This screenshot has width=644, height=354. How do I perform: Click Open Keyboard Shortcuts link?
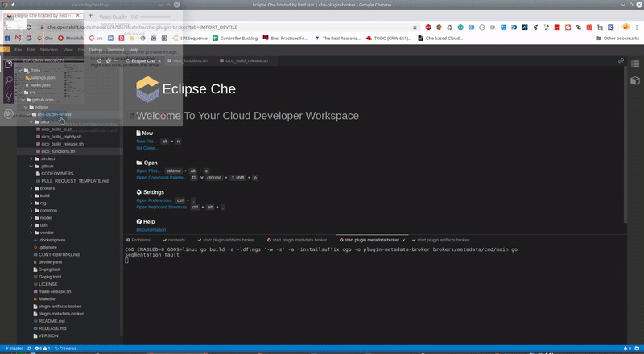[x=162, y=208]
